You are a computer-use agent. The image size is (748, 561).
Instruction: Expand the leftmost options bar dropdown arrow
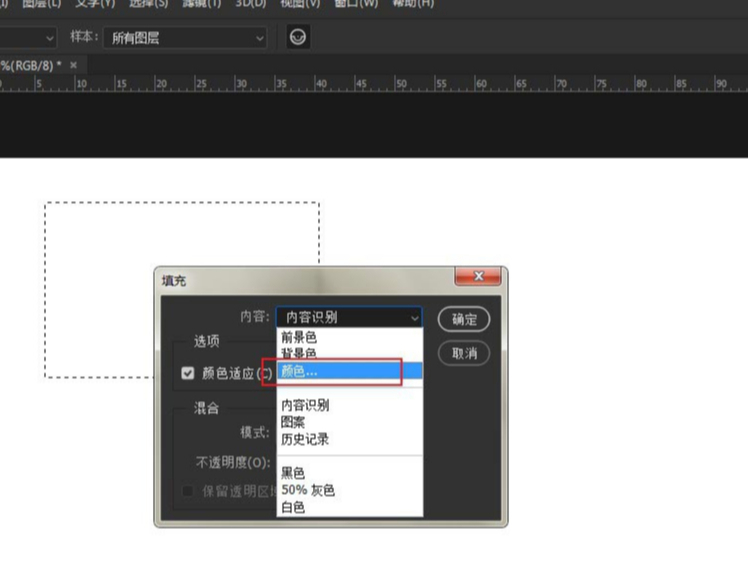[50, 38]
